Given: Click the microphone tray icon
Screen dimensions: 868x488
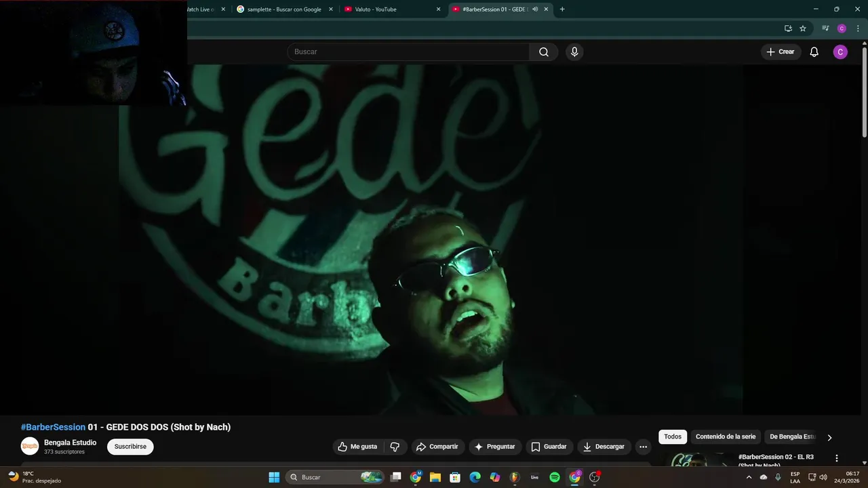Looking at the screenshot, I should pos(778,477).
